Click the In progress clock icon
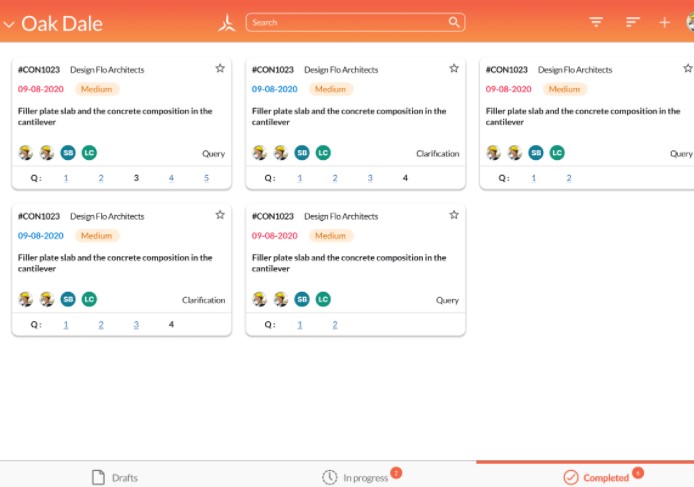The image size is (694, 487). coord(330,477)
